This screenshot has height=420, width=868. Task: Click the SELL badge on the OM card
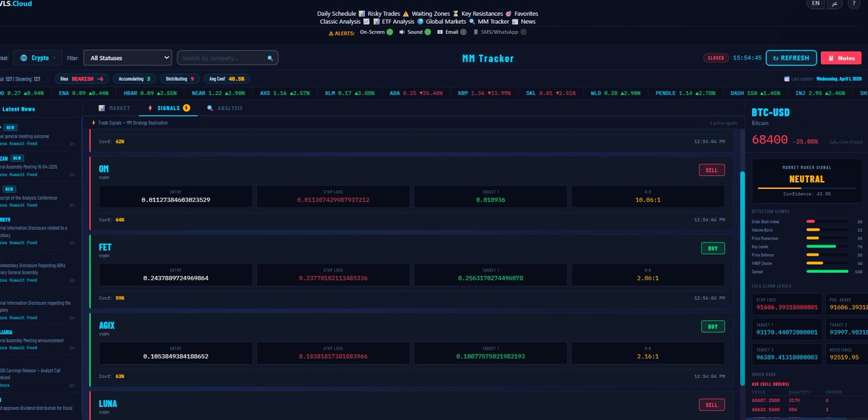(x=712, y=170)
